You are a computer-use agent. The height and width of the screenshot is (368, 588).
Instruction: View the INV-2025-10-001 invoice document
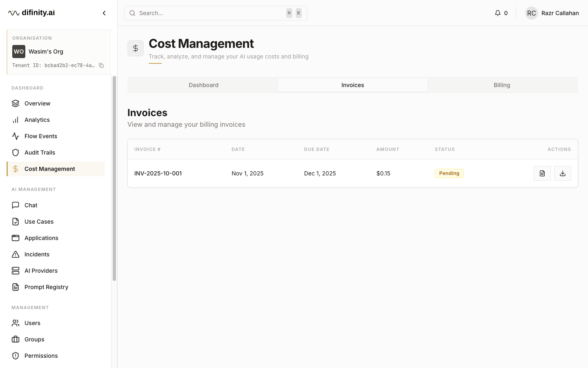coord(542,173)
